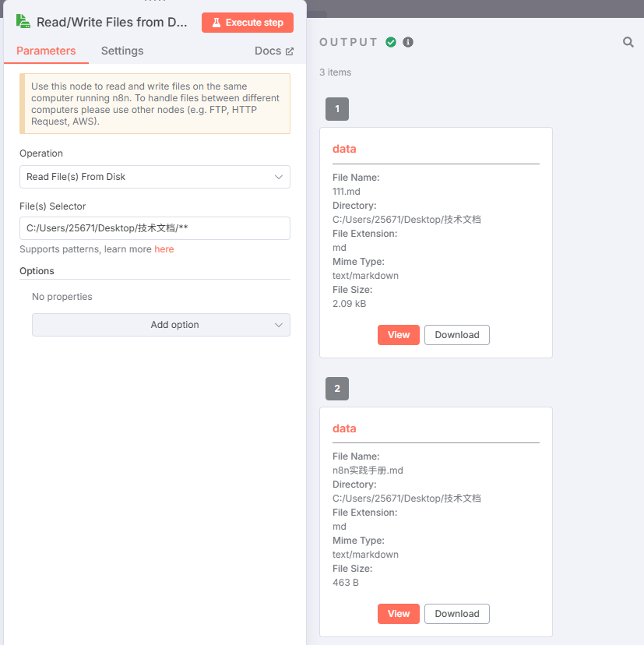View the n8n实践手册.md file
The image size is (644, 645).
399,614
